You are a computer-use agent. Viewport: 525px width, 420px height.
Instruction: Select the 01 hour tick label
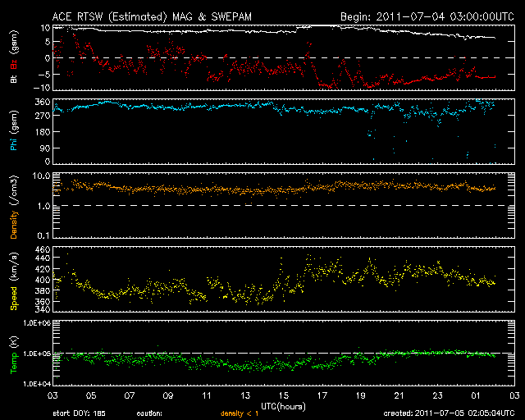click(x=474, y=395)
